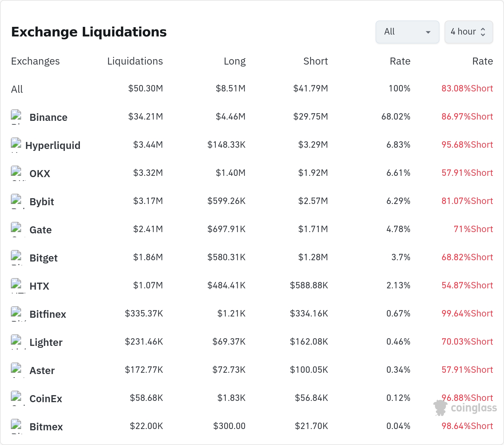Click the Gate exchange logo icon
The width and height of the screenshot is (504, 445).
(16, 229)
